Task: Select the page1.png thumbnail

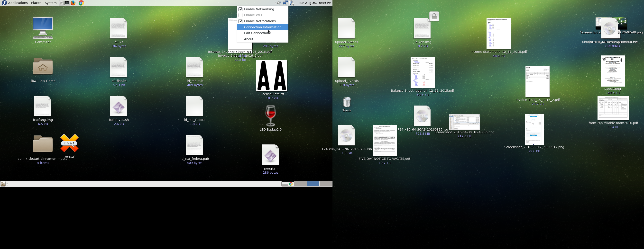Action: click(x=613, y=71)
